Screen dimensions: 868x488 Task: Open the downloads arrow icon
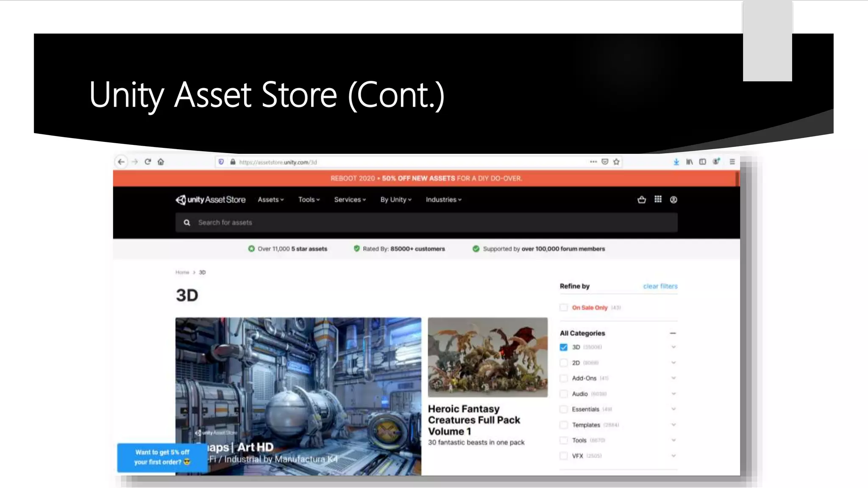pos(676,162)
